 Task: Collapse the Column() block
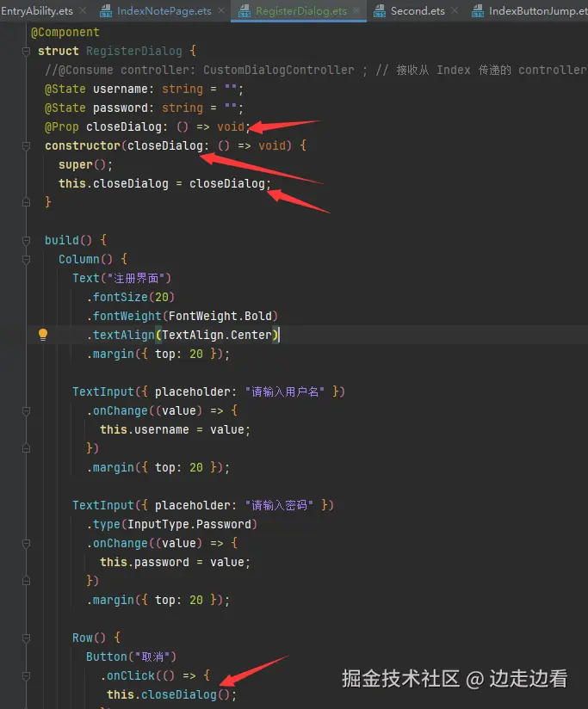26,260
